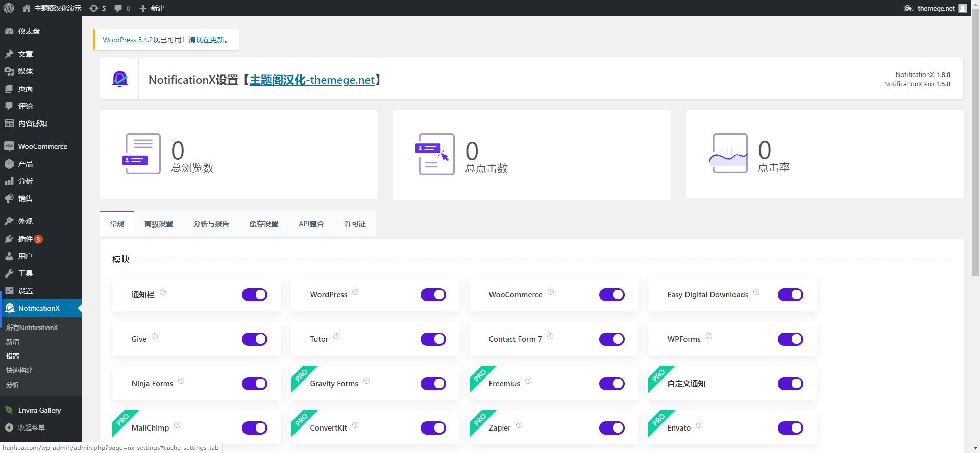Collapse the sidebar with 收起菜单
Image resolution: width=980 pixels, height=453 pixels.
(x=41, y=427)
